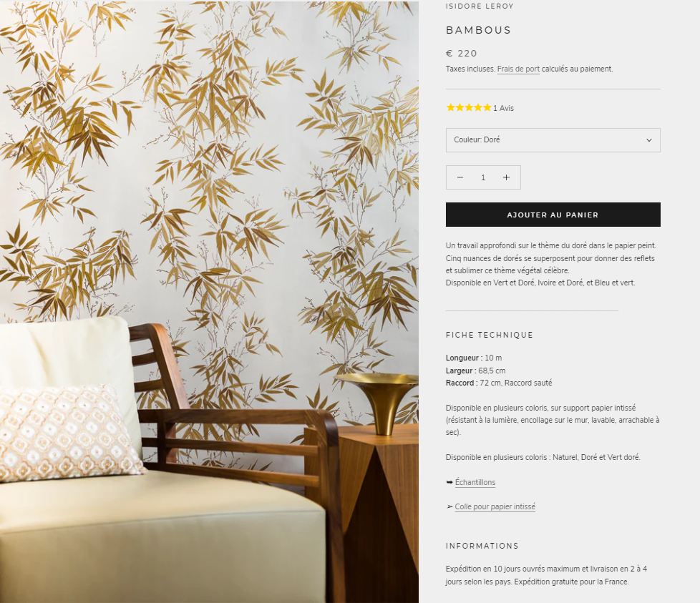The height and width of the screenshot is (603, 700).
Task: Open the Frais de port link
Action: (518, 69)
